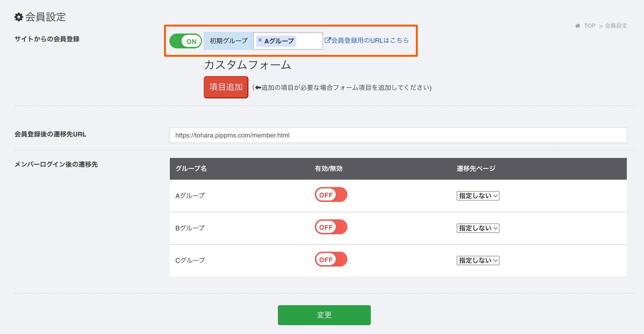The height and width of the screenshot is (334, 644).
Task: Click the Aグループ table row name
Action: pyautogui.click(x=190, y=196)
